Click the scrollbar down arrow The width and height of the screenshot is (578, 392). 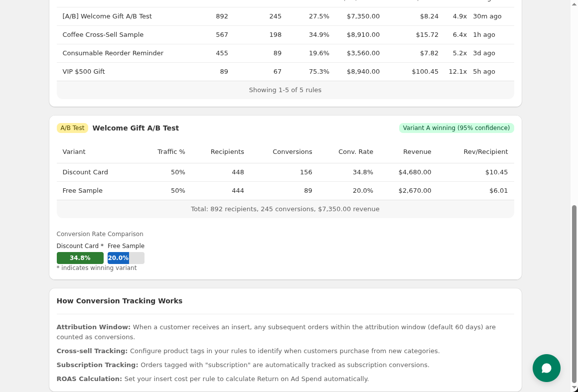pos(575,388)
